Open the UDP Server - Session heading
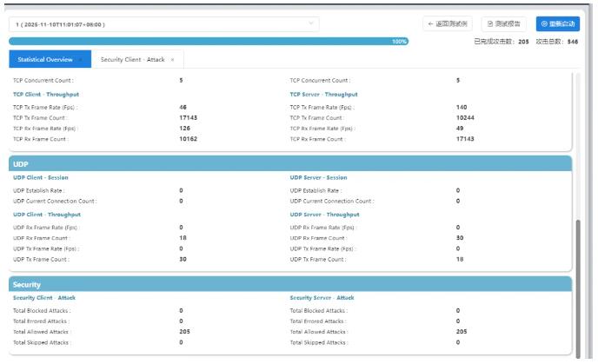Viewport: 598px width, 364px height. point(317,177)
